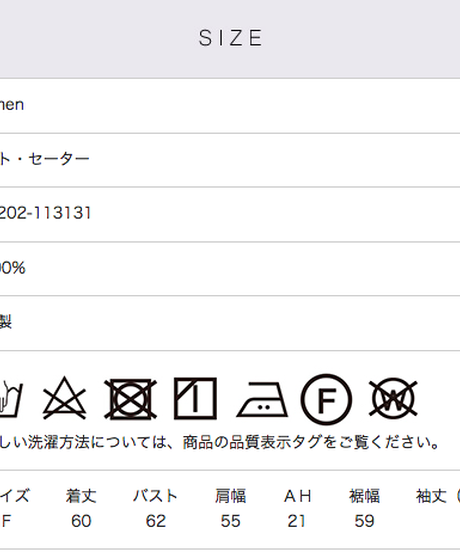Click the セーター category text
The width and height of the screenshot is (460, 552).
coord(59,159)
